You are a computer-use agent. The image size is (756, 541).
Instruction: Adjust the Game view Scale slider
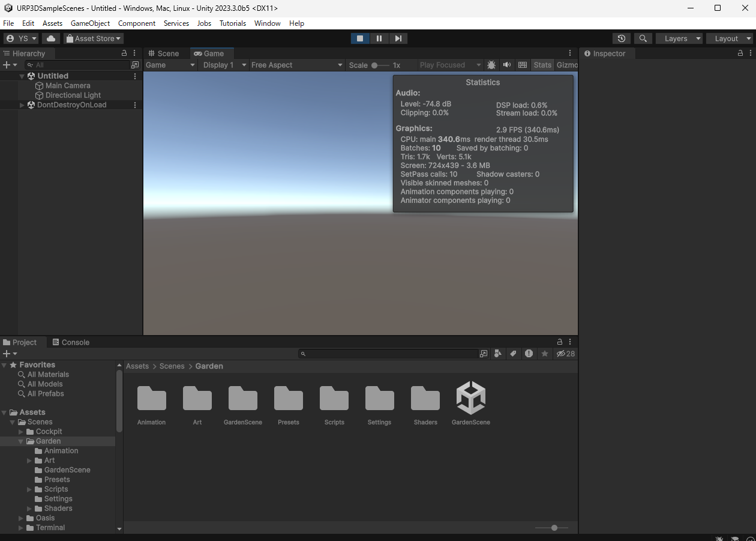(x=375, y=65)
